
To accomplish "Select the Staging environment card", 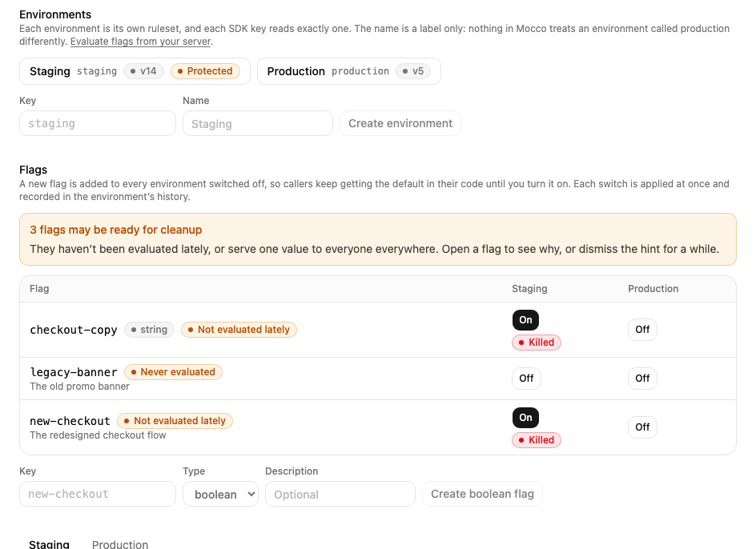I will click(x=135, y=71).
